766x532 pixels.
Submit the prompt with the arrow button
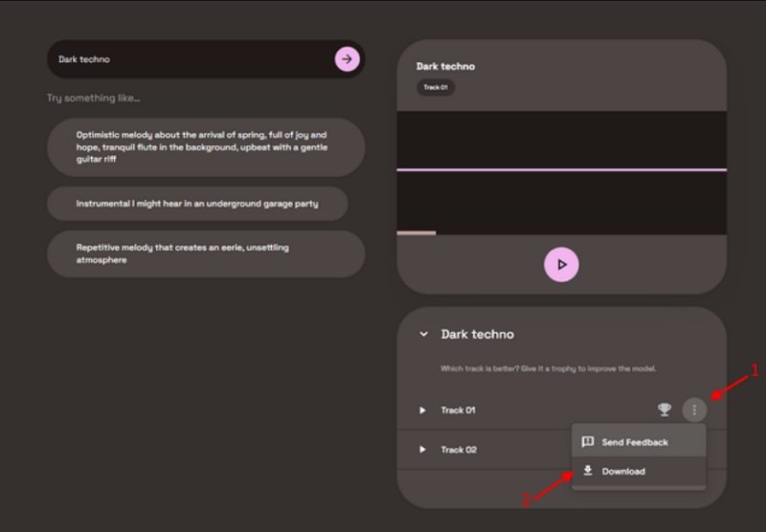[x=348, y=59]
